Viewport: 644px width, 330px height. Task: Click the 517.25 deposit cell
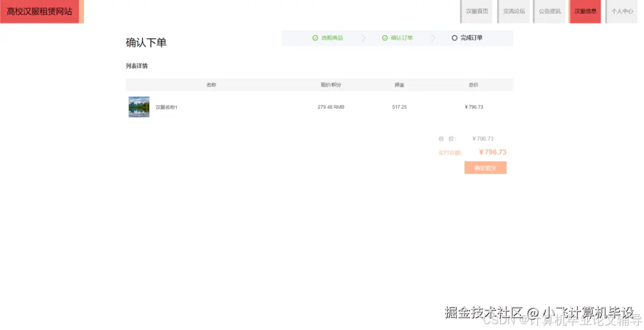point(399,107)
